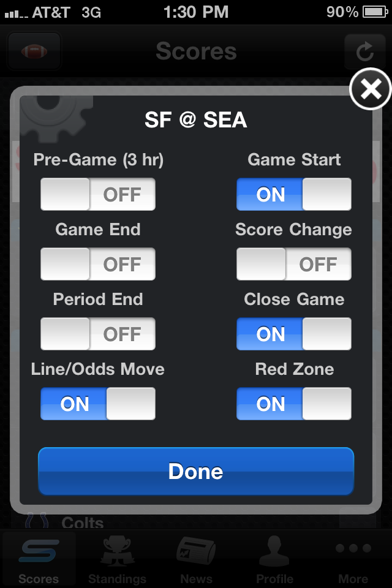Enable the Period End alert

[98, 334]
